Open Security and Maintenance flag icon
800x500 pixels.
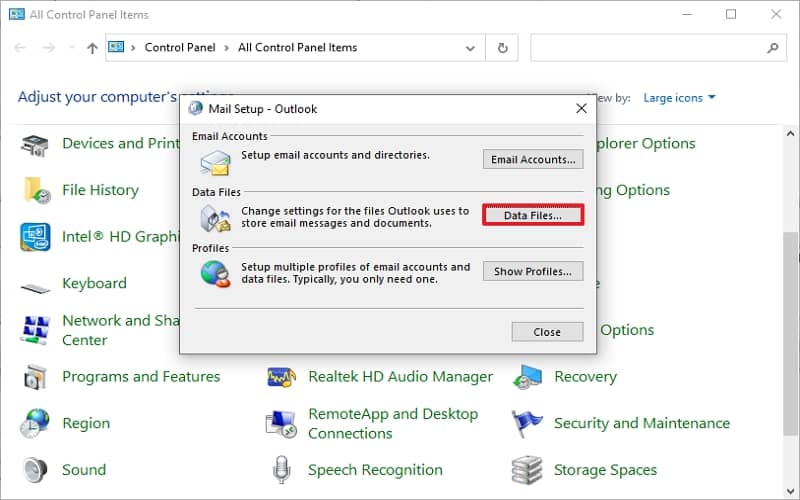pyautogui.click(x=527, y=423)
